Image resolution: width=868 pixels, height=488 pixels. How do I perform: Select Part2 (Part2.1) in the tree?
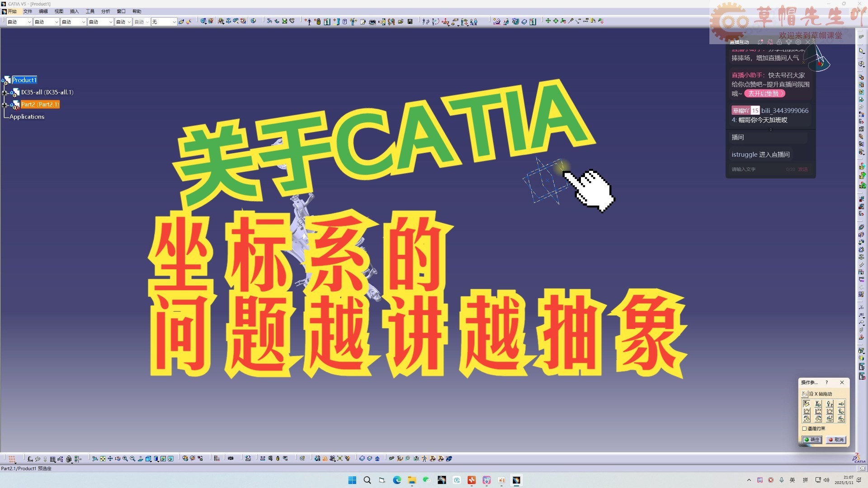click(40, 104)
